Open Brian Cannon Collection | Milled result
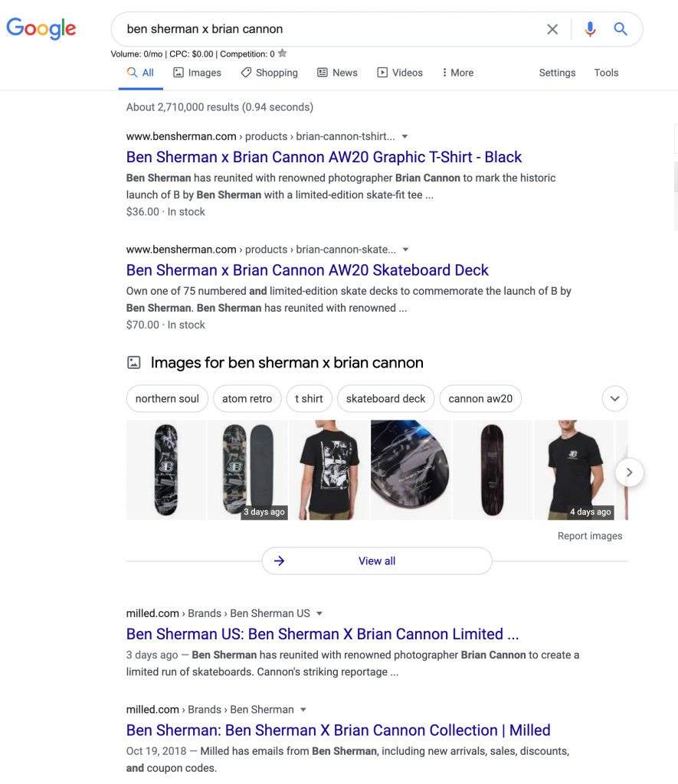Viewport: 678px width, 784px height. 339,730
